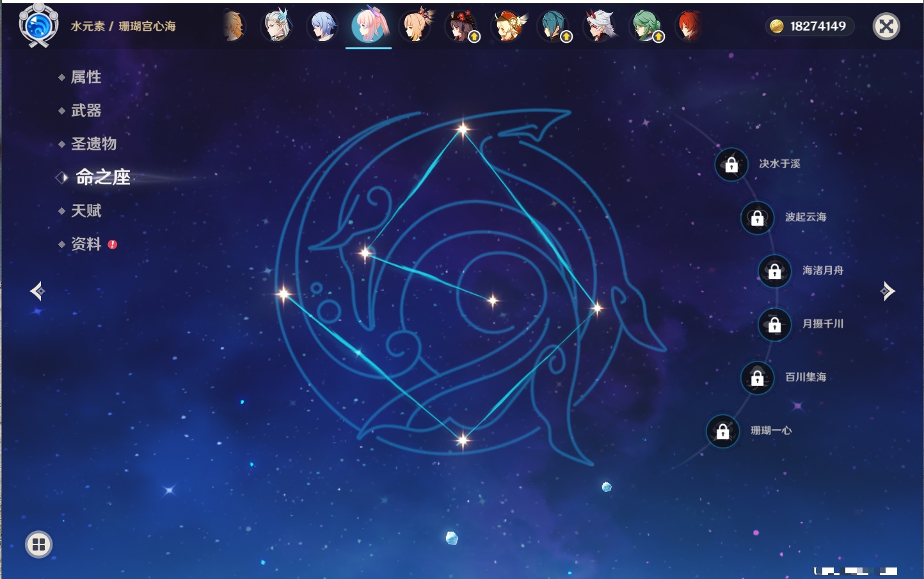The height and width of the screenshot is (579, 924).
Task: Click the bottommost star of the constellation
Action: [463, 440]
